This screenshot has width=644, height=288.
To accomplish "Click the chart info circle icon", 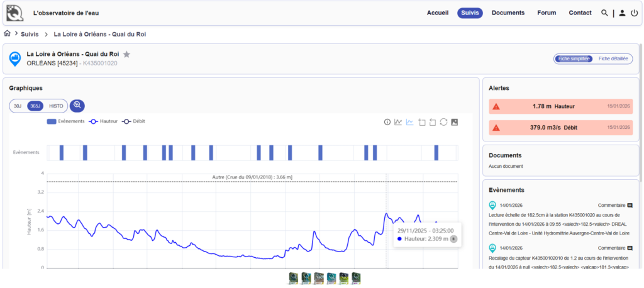I will tap(387, 122).
